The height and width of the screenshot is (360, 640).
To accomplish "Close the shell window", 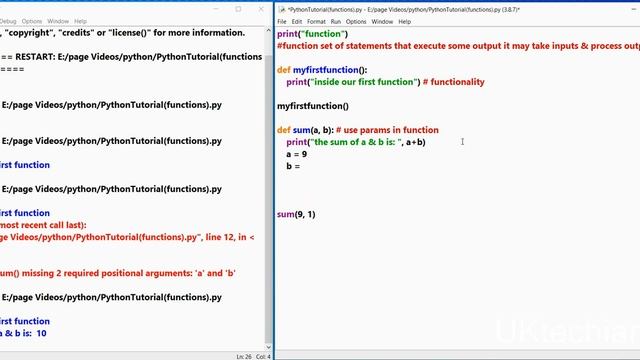I will pos(261,9).
